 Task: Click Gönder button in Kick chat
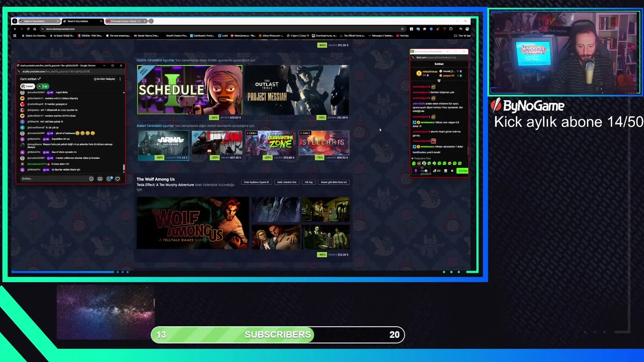tap(463, 171)
